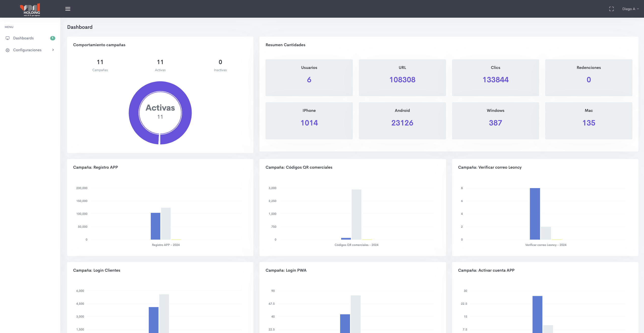The height and width of the screenshot is (333, 644).
Task: Click the blue bar in Verificar correo chart
Action: [x=535, y=214]
